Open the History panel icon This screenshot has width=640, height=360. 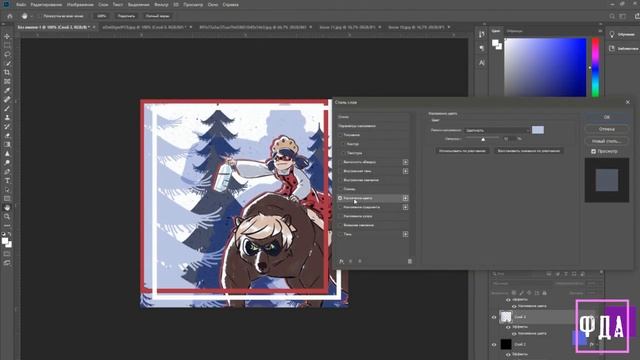click(482, 34)
